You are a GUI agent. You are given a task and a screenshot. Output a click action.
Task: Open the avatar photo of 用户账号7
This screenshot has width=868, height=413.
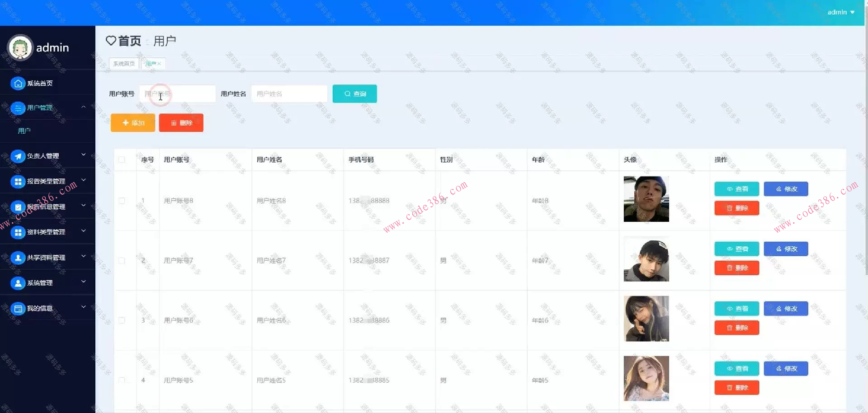[x=646, y=259]
